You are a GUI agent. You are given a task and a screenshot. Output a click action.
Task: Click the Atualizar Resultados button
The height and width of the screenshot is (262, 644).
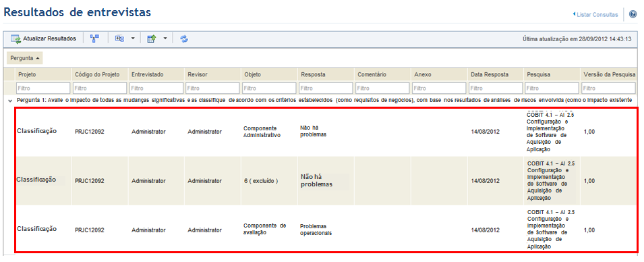click(44, 38)
